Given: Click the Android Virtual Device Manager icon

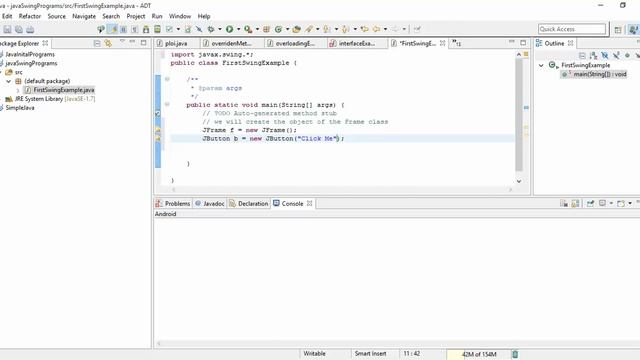Looking at the screenshot, I should click(157, 29).
